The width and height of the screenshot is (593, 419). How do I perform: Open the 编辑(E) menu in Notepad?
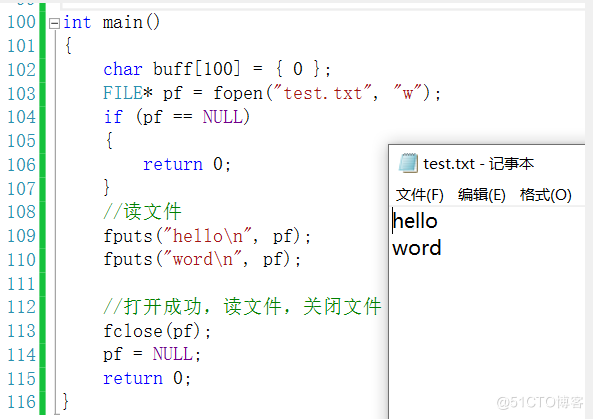(x=481, y=195)
